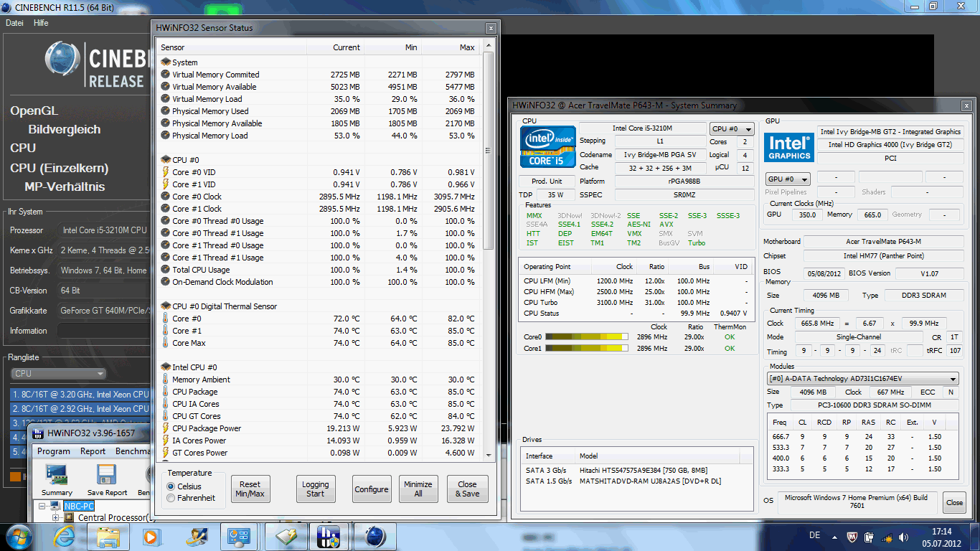This screenshot has height=551, width=980.
Task: Select Bildvergleich entry in CINEBENCH
Action: point(65,130)
